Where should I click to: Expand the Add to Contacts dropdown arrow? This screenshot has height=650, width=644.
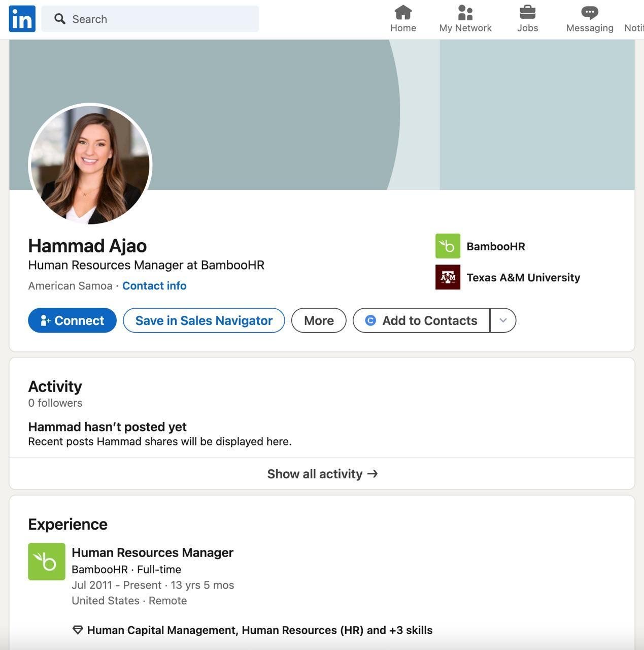[503, 320]
